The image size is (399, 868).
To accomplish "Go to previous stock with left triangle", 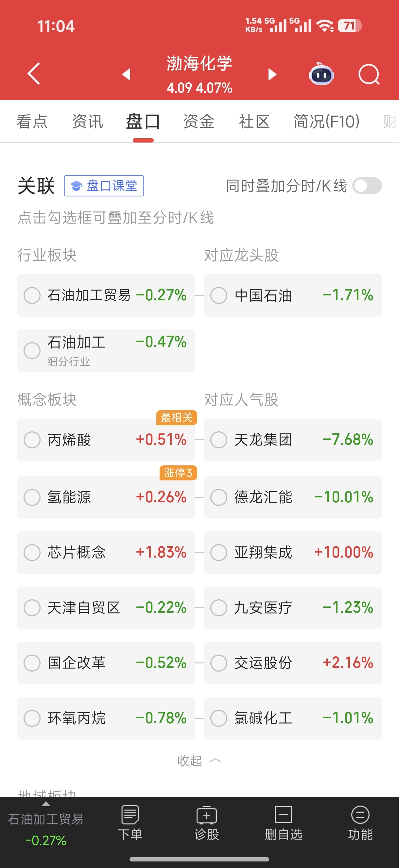I will coord(127,74).
